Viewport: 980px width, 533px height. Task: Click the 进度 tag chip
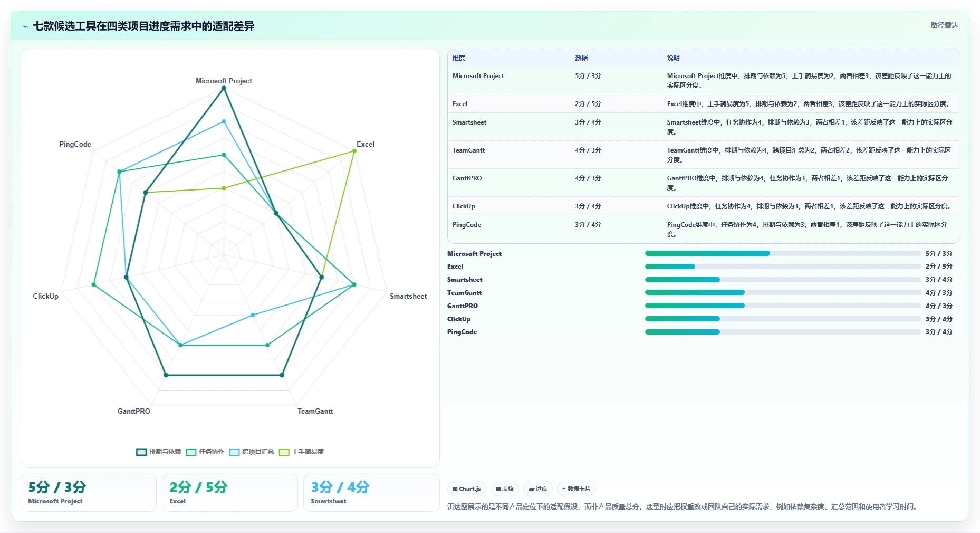pyautogui.click(x=538, y=489)
